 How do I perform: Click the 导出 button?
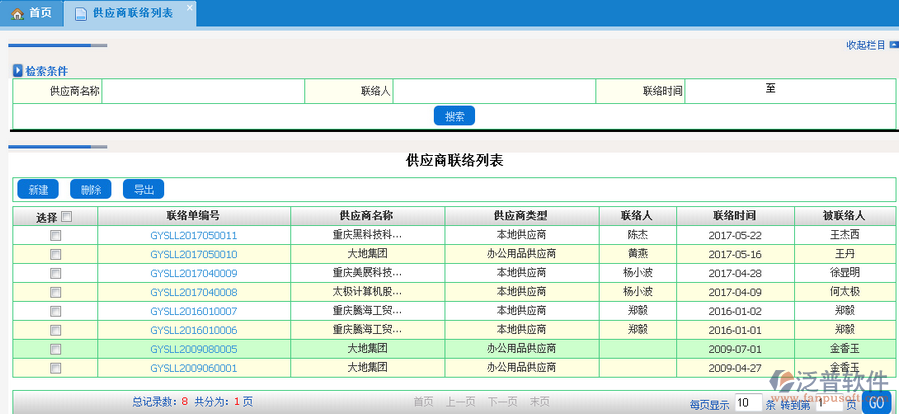pyautogui.click(x=143, y=190)
